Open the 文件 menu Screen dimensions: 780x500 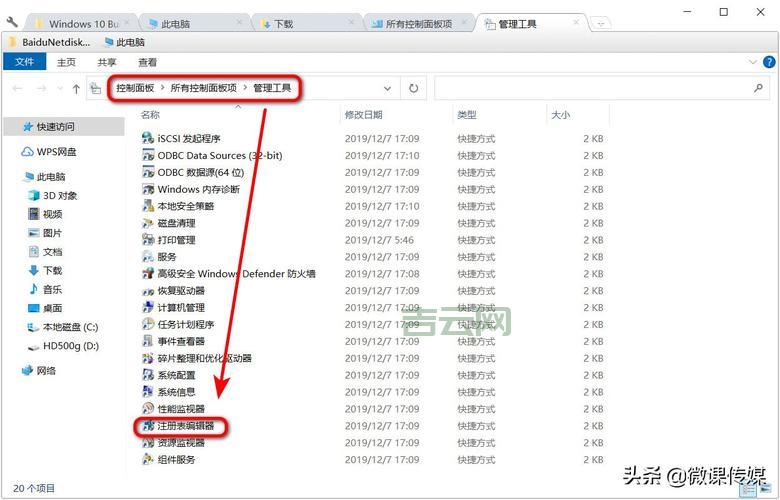24,62
